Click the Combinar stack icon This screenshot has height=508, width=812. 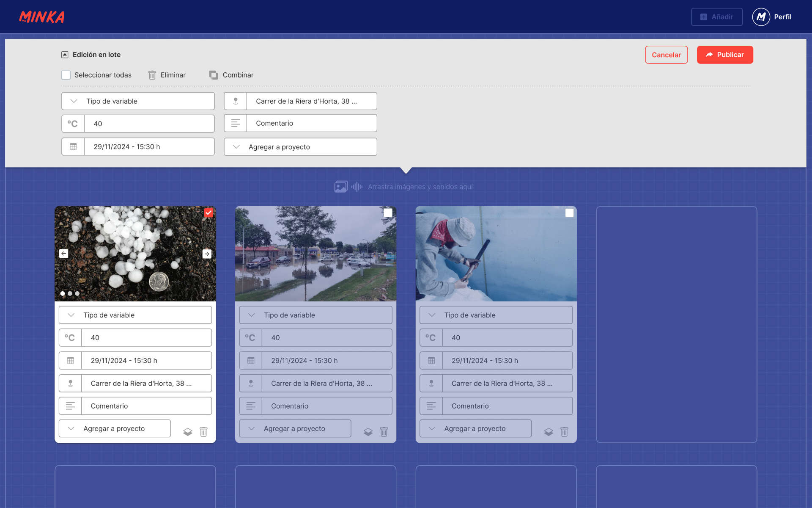point(214,75)
